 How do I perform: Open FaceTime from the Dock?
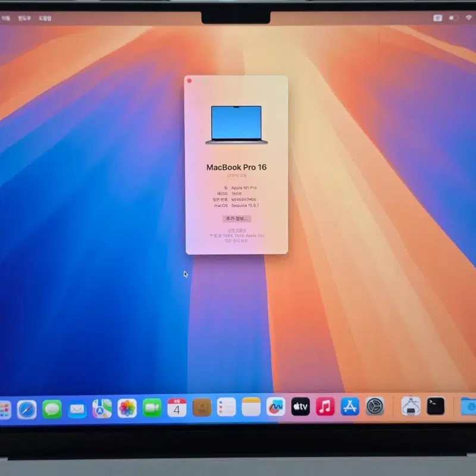(x=152, y=408)
